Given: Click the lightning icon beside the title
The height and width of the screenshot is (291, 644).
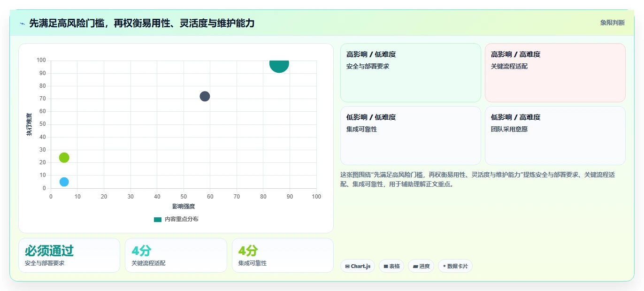Looking at the screenshot, I should [22, 23].
